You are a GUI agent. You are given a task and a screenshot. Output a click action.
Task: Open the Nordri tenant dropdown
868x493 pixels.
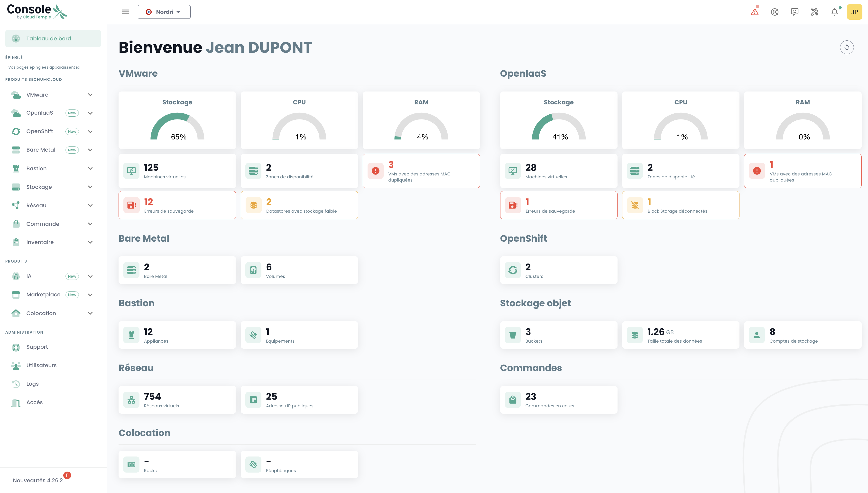click(164, 12)
